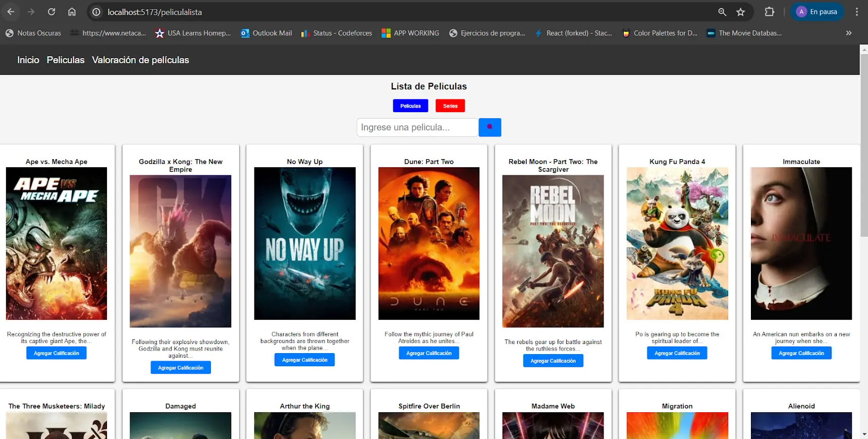This screenshot has width=868, height=439.
Task: Click Dune description 'Follow the mythic journey'
Action: pyautogui.click(x=429, y=337)
